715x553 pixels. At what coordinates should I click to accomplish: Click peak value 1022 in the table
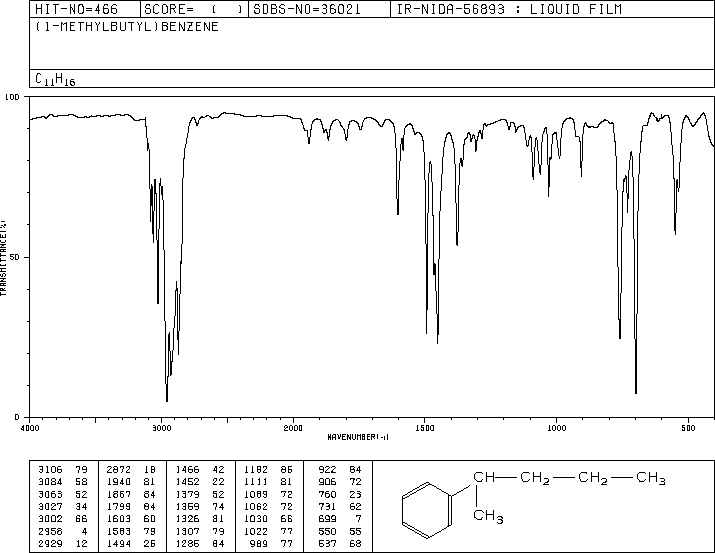(x=255, y=531)
